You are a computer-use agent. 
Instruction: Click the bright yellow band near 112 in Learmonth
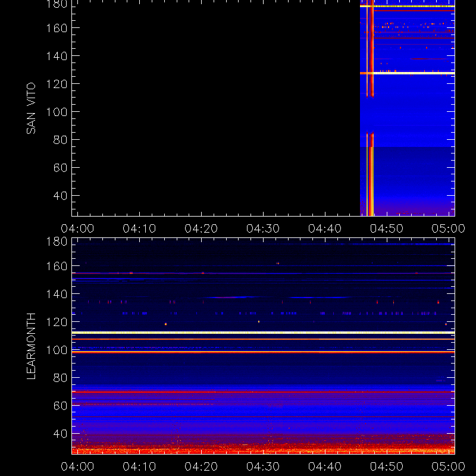click(x=263, y=333)
